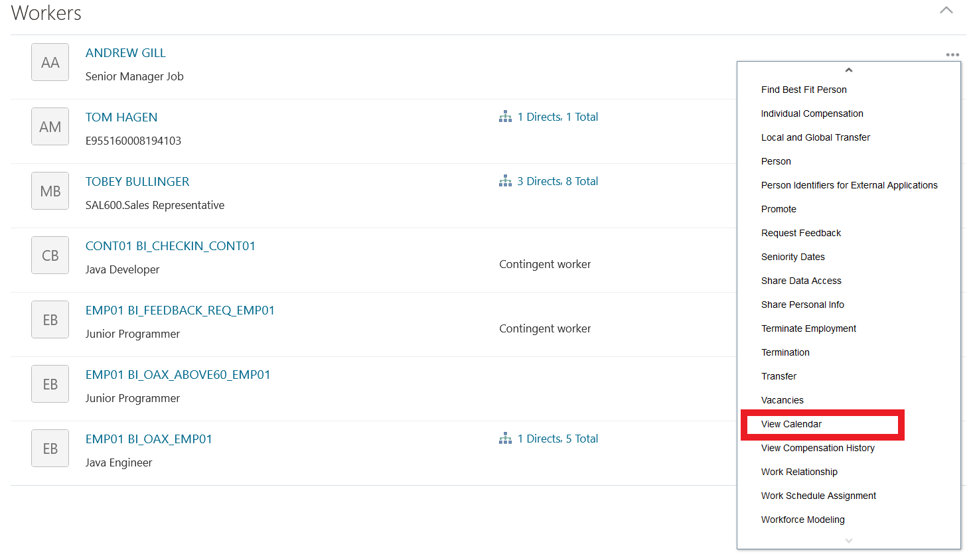973x560 pixels.
Task: Select View Calendar from the menu
Action: point(791,424)
